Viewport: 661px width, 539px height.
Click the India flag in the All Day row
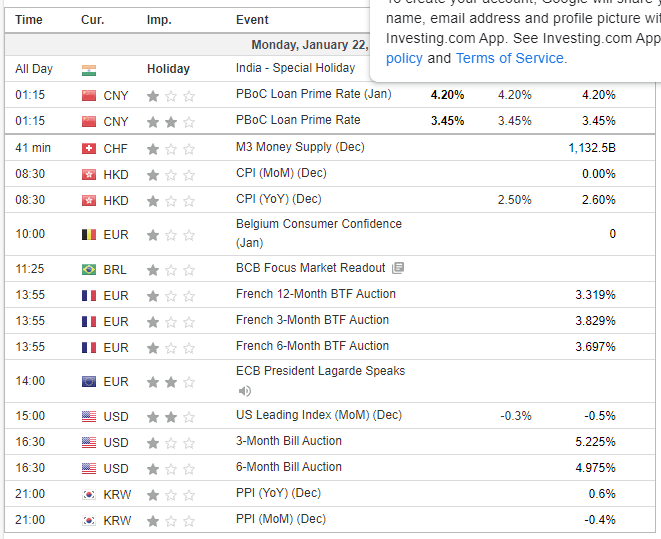(x=89, y=69)
